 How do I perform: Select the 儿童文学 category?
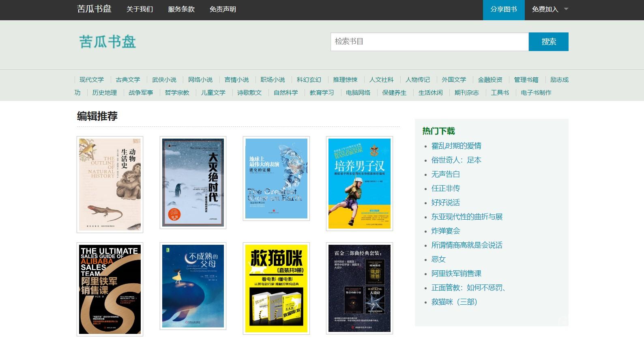213,93
